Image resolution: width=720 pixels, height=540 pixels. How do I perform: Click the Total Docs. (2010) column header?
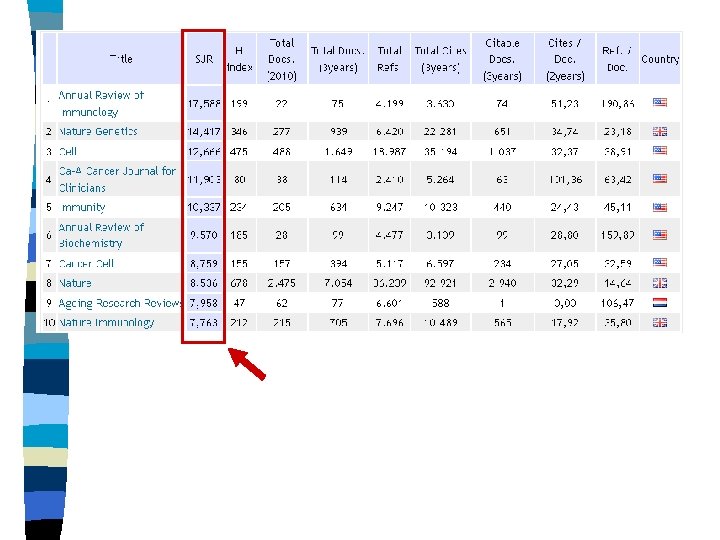coord(281,59)
